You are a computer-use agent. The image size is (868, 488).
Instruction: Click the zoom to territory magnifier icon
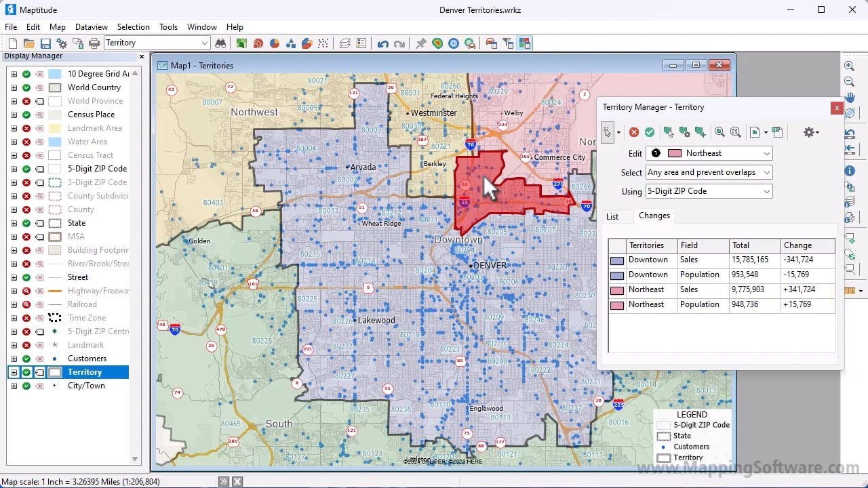coord(719,132)
